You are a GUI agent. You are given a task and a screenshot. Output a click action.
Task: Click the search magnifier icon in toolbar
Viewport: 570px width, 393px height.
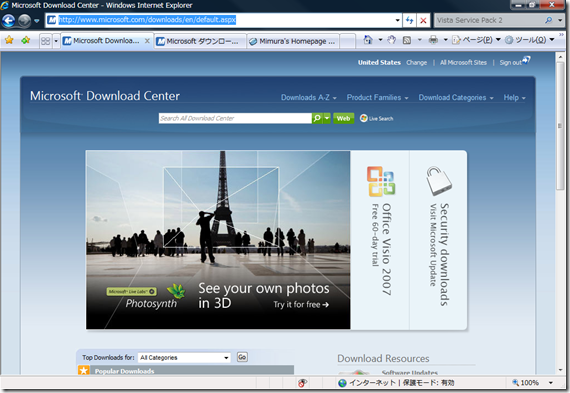[x=549, y=20]
